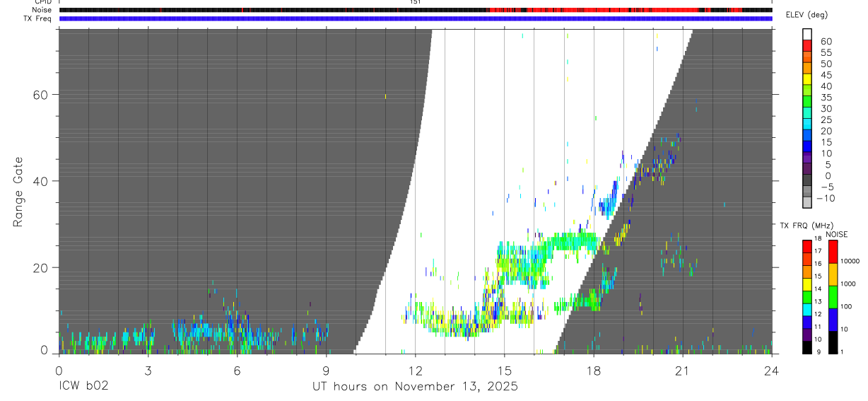Image resolution: width=868 pixels, height=401 pixels.
Task: Click the 'Range Gate' y-axis title
Action: click(x=19, y=192)
